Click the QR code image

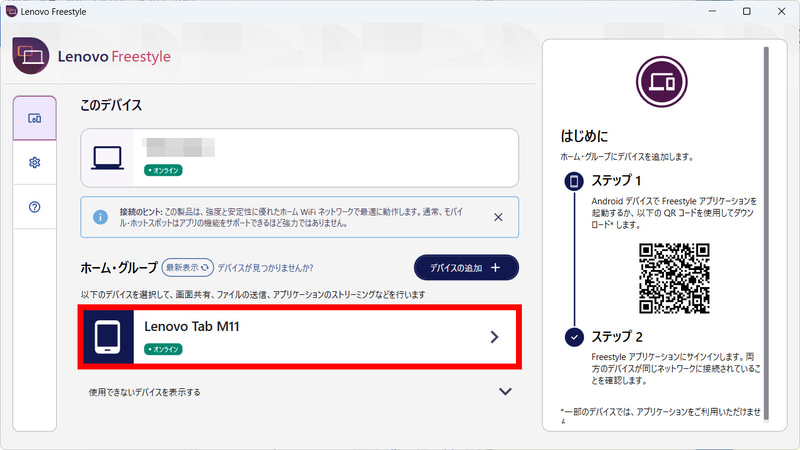[x=674, y=278]
